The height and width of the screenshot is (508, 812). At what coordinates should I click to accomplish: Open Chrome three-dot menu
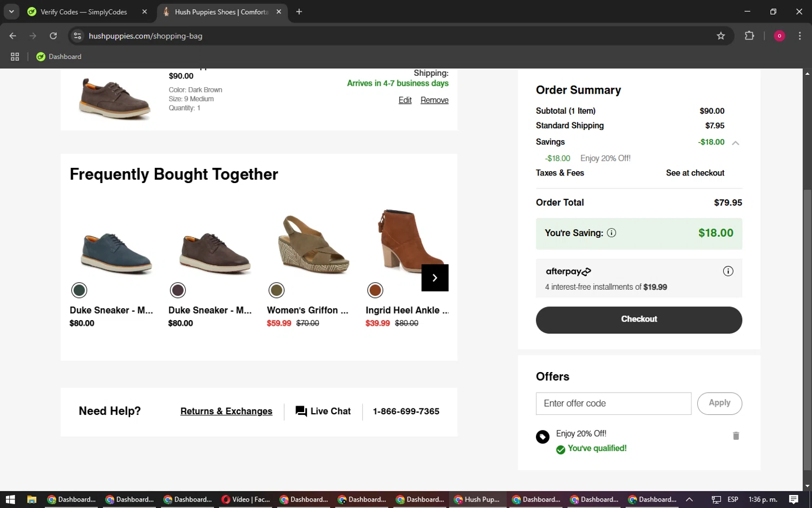pyautogui.click(x=800, y=36)
